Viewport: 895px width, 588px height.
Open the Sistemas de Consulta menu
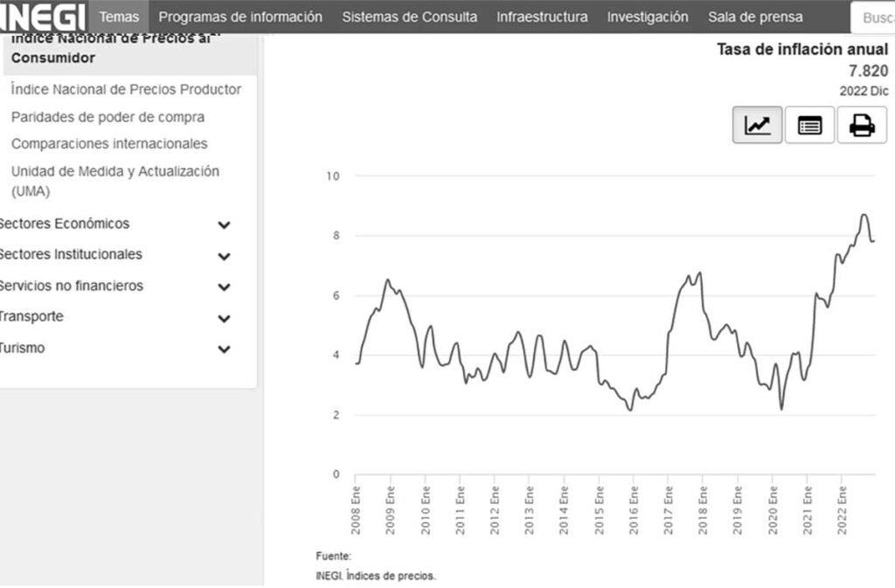pyautogui.click(x=407, y=16)
